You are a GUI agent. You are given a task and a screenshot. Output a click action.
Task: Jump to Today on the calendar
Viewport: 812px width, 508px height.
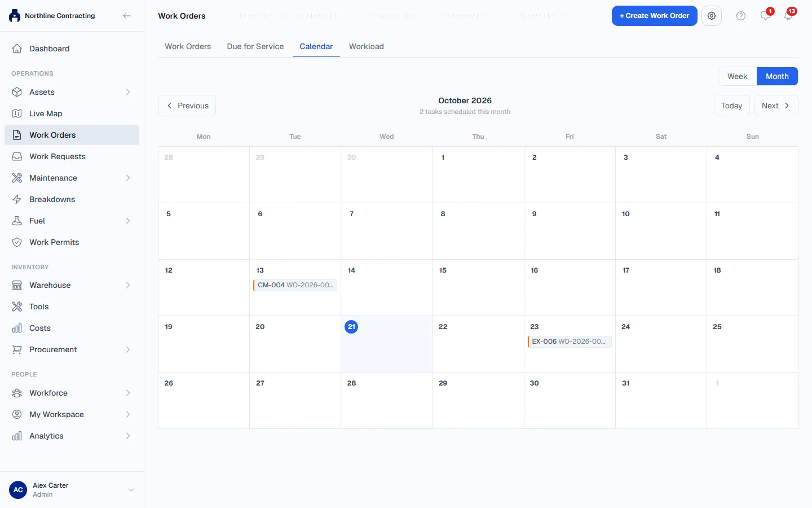tap(731, 106)
